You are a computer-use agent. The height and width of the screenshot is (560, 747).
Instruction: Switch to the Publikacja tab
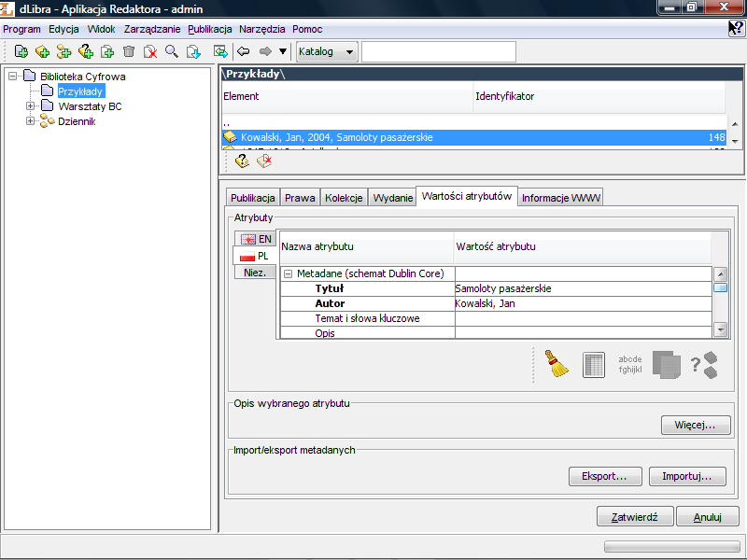(x=252, y=198)
